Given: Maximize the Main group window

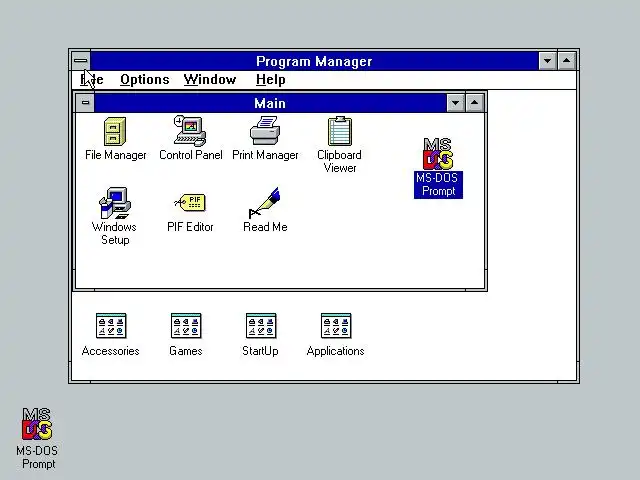Looking at the screenshot, I should 474,103.
